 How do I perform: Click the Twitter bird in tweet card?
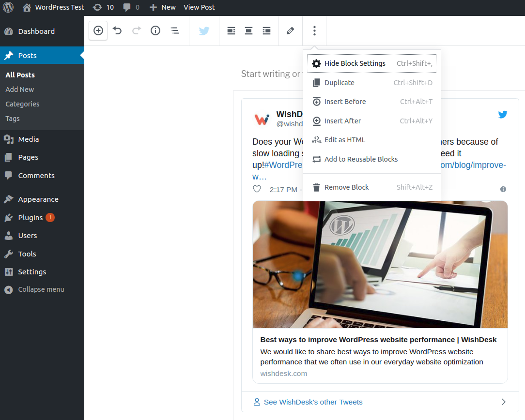pos(503,114)
